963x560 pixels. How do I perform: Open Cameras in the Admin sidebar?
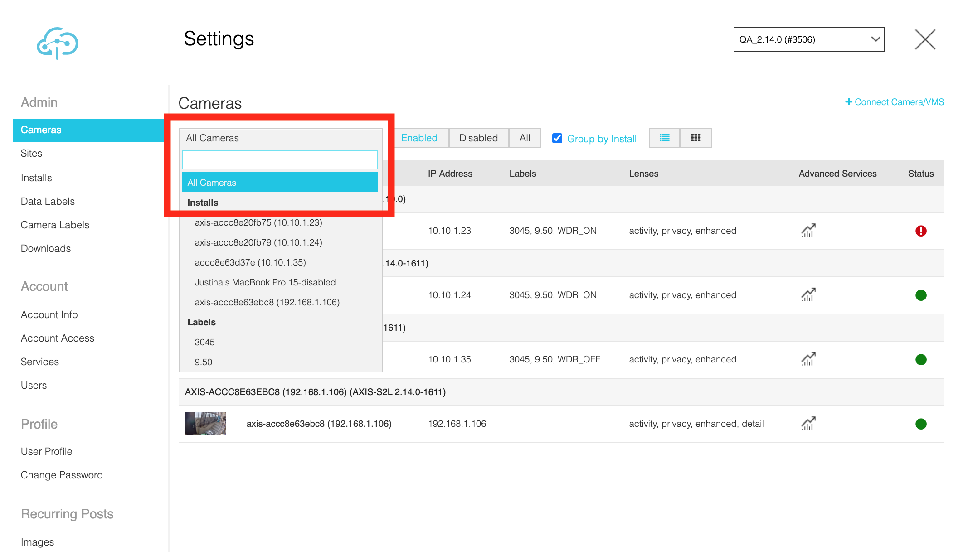click(88, 130)
